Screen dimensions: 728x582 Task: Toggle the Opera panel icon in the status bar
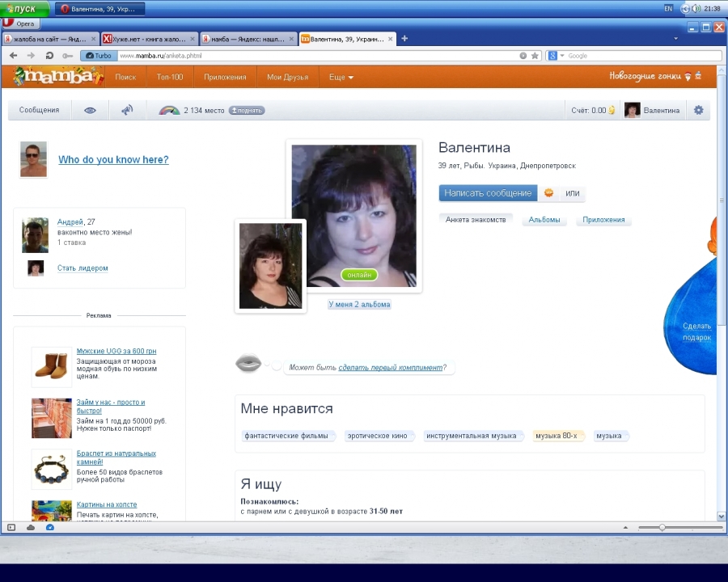pos(11,527)
